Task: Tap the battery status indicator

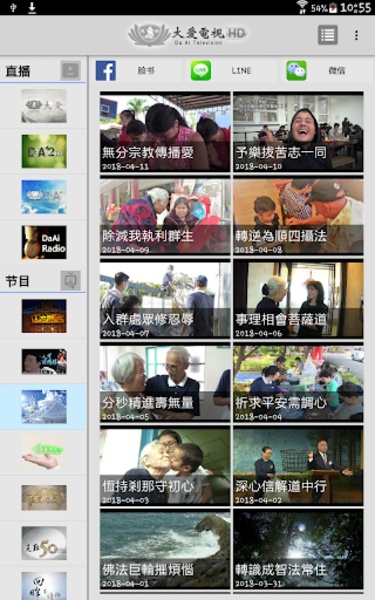Action: (333, 8)
